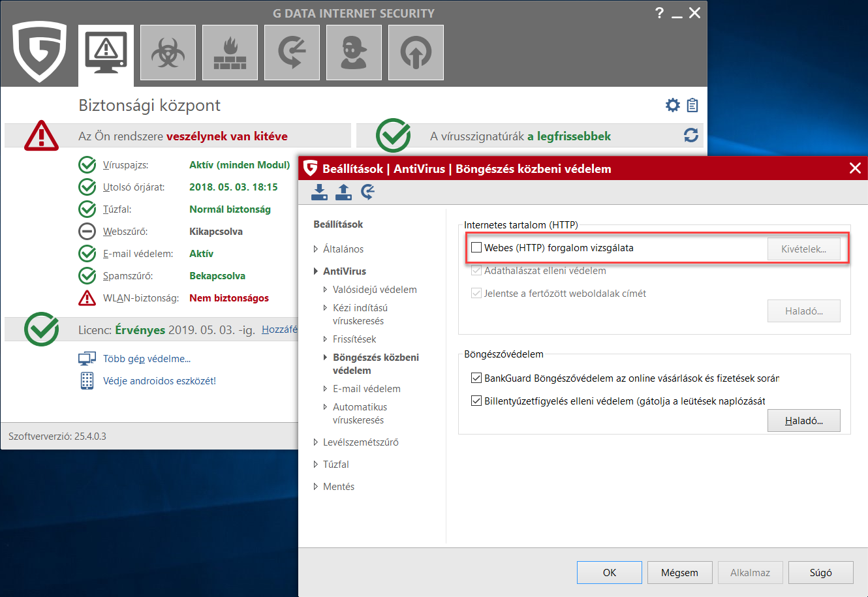
Task: Click the Spamszűrő status label
Action: pos(128,276)
